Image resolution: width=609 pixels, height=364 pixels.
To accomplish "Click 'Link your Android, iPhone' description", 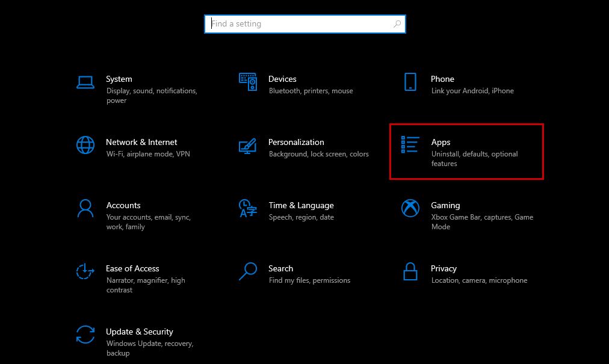I will [472, 91].
